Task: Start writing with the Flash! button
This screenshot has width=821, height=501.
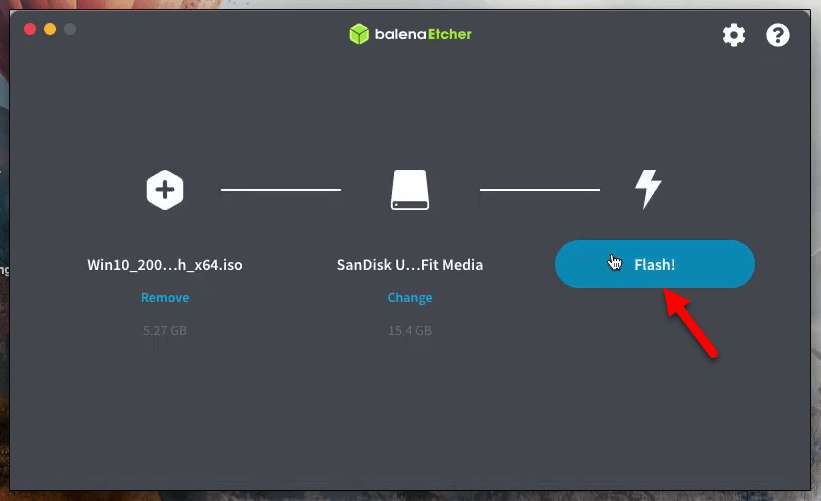Action: point(654,264)
